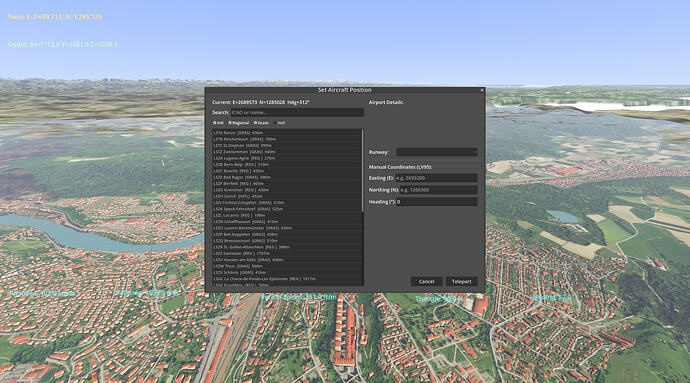Select LSTZ Zweisimmen airport row
Image resolution: width=690 pixels, height=383 pixels.
(x=287, y=151)
